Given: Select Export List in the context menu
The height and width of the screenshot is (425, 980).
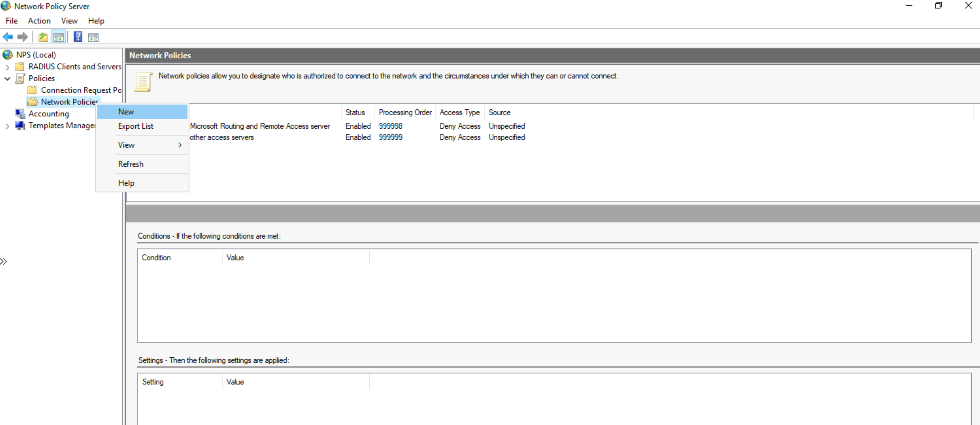Looking at the screenshot, I should tap(136, 126).
